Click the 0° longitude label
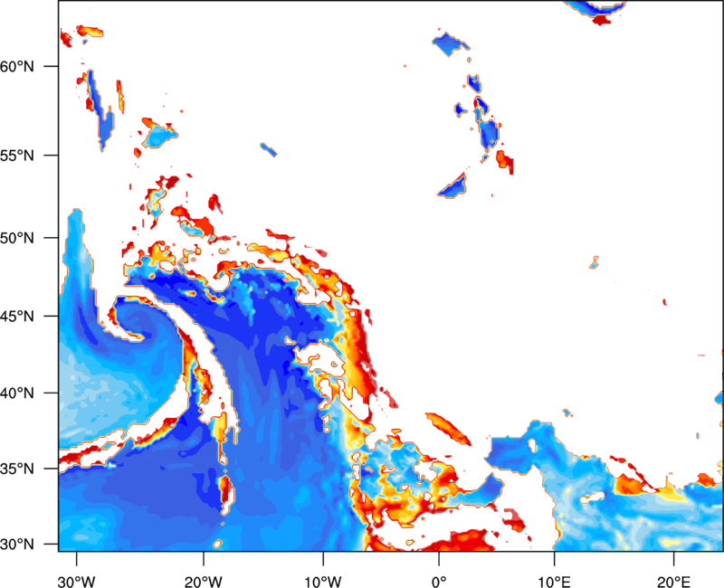 (439, 582)
